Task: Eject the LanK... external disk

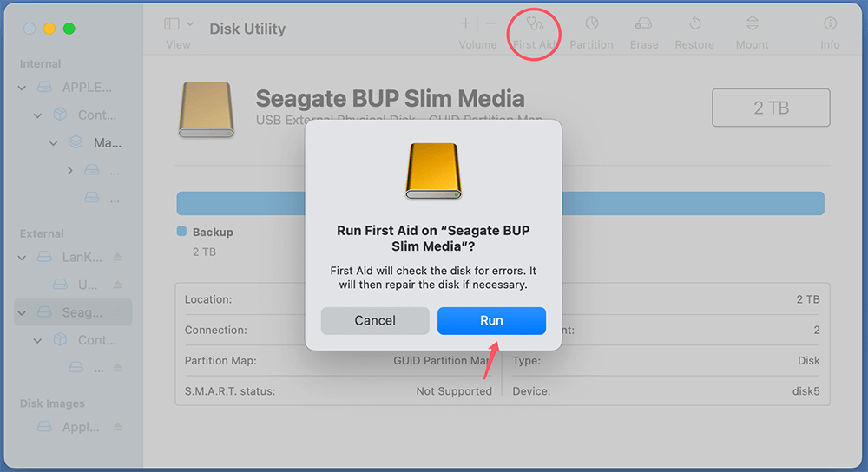Action: click(x=118, y=258)
